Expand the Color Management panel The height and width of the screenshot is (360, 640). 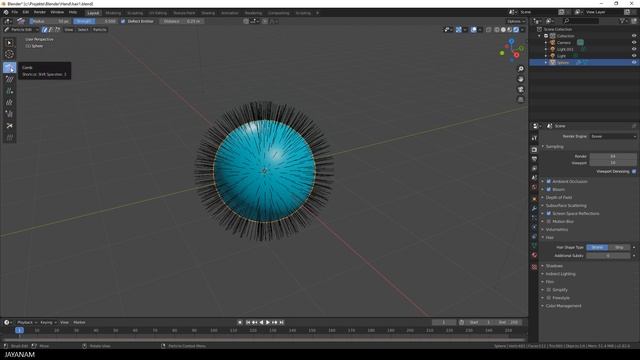point(563,306)
